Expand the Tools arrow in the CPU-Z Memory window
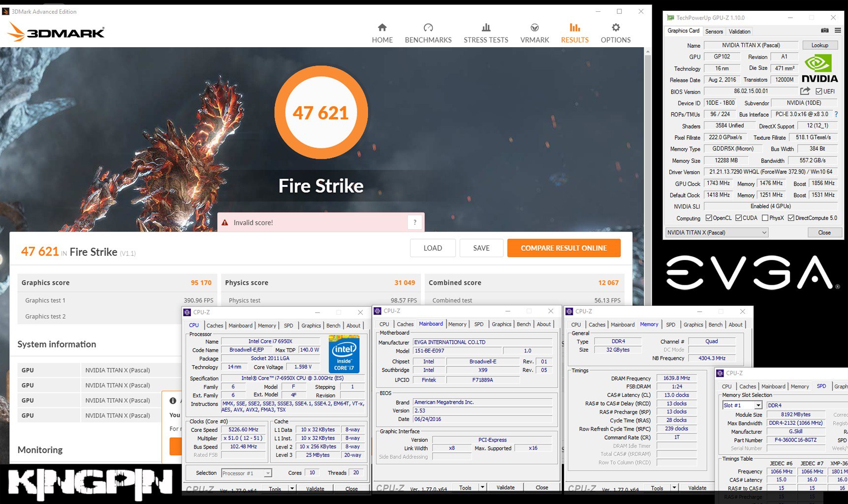This screenshot has height=504, width=848. (x=674, y=488)
